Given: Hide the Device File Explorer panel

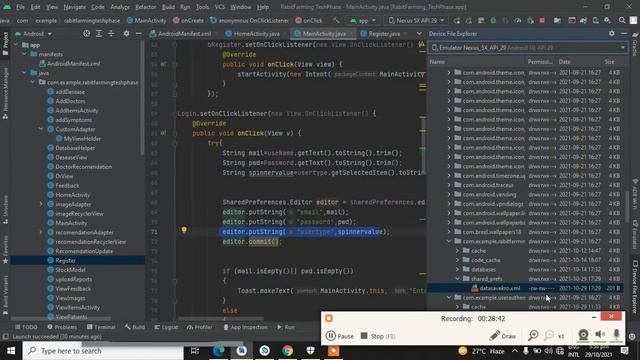Looking at the screenshot, I should pyautogui.click(x=624, y=33).
